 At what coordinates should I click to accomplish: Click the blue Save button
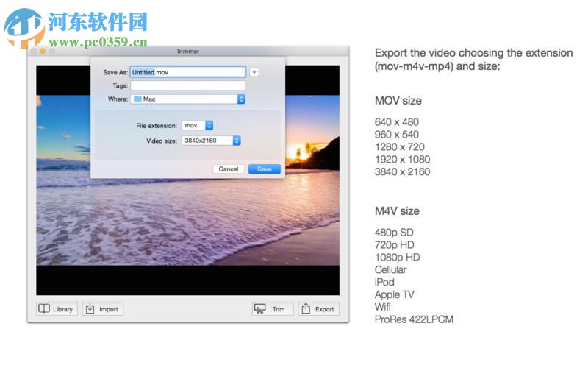[265, 169]
